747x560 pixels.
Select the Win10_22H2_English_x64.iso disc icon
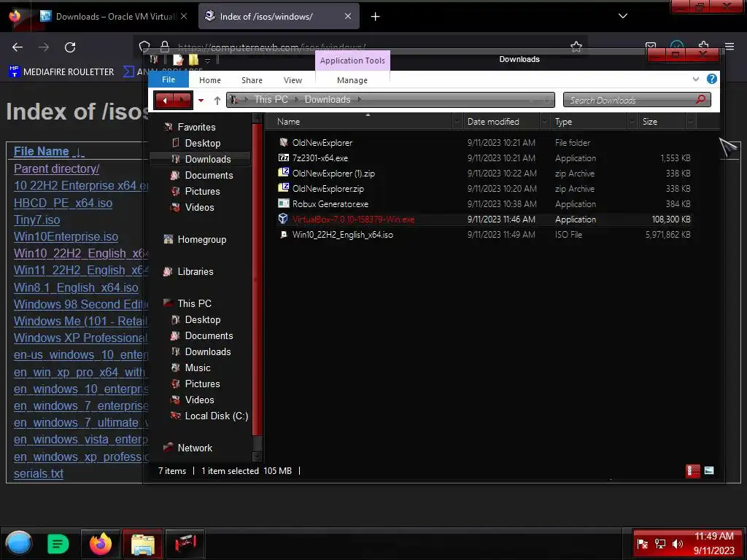[284, 234]
